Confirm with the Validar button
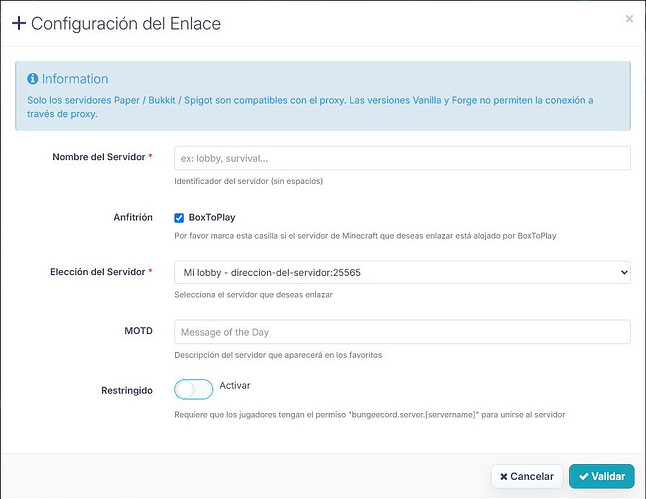This screenshot has width=646, height=499. click(x=602, y=476)
